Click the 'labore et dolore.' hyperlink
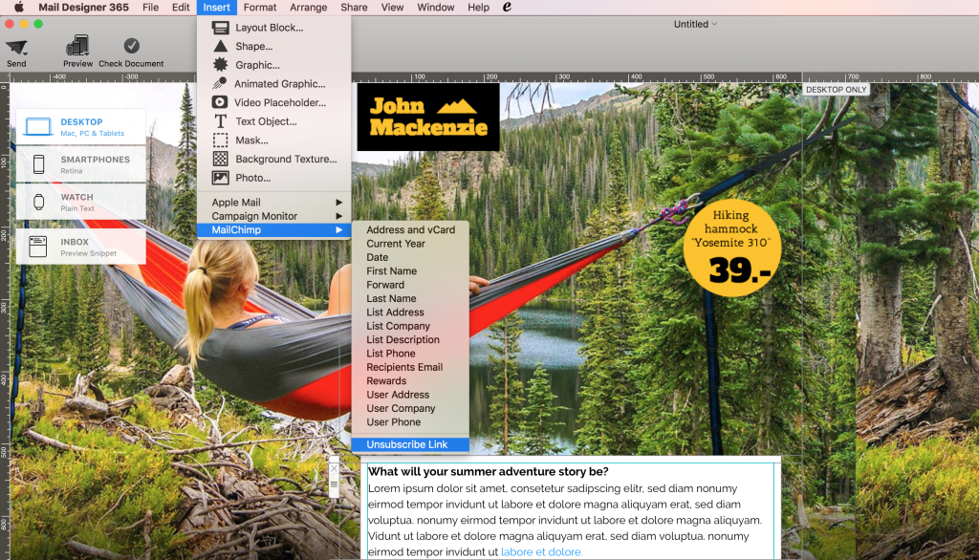This screenshot has width=979, height=560. [x=541, y=552]
